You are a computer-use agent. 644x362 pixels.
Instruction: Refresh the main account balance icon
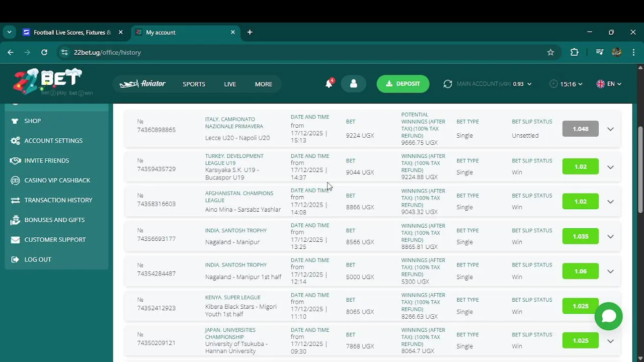point(448,84)
